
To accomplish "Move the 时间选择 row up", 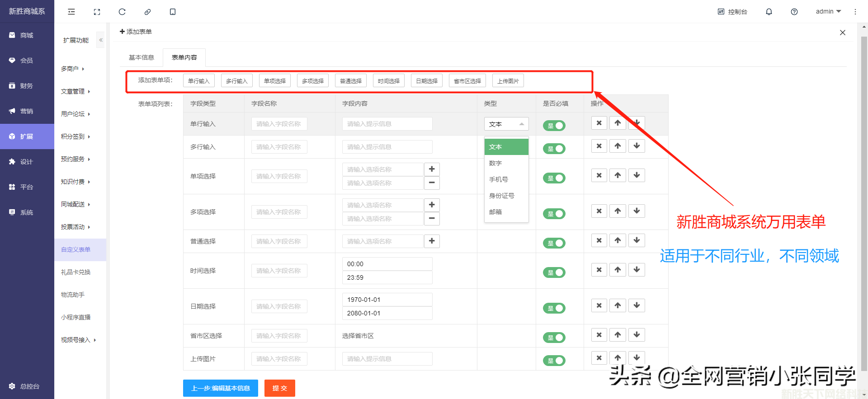I will pyautogui.click(x=618, y=270).
